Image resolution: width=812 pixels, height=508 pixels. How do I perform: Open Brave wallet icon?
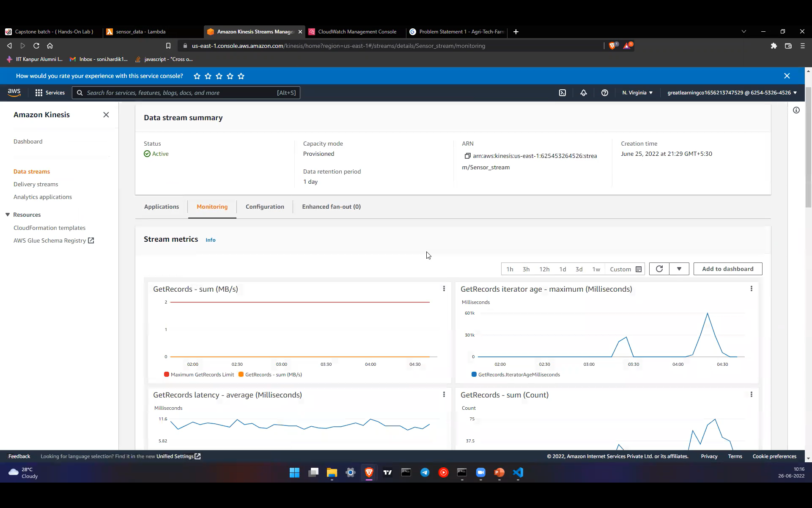coord(788,46)
